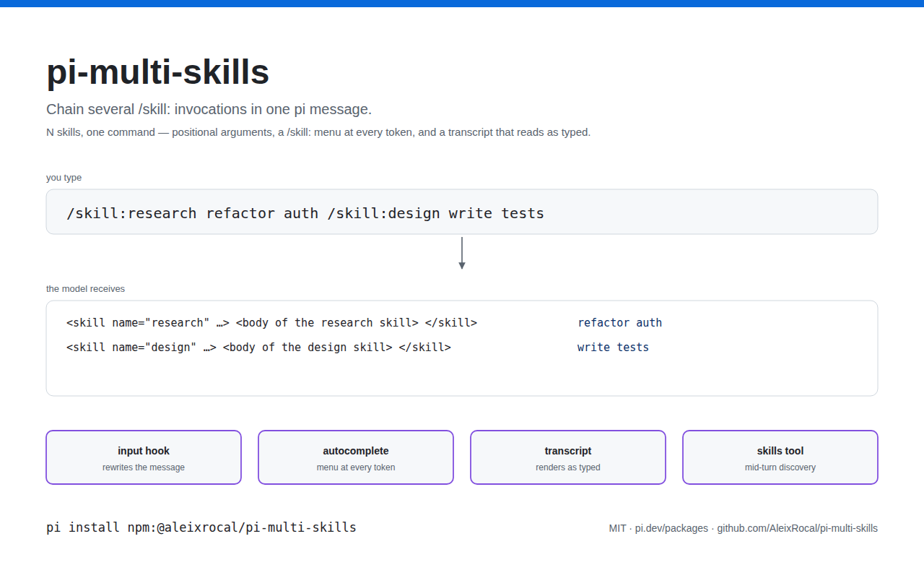Click the 'menu at every token' caption
This screenshot has width=924, height=578.
point(356,467)
